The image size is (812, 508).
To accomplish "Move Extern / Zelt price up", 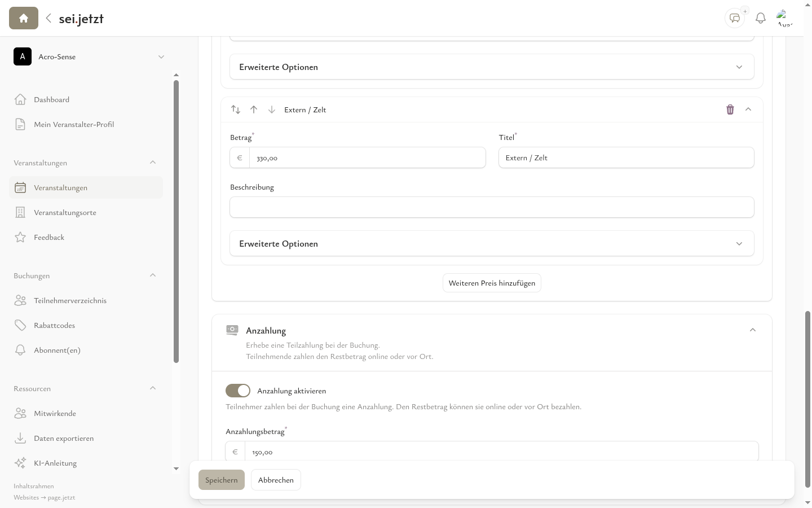I will pyautogui.click(x=254, y=110).
